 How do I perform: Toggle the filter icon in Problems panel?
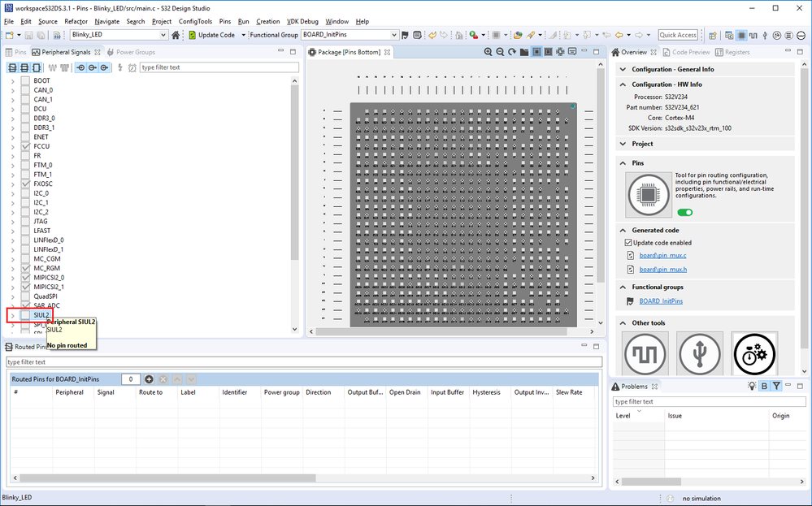coord(776,386)
